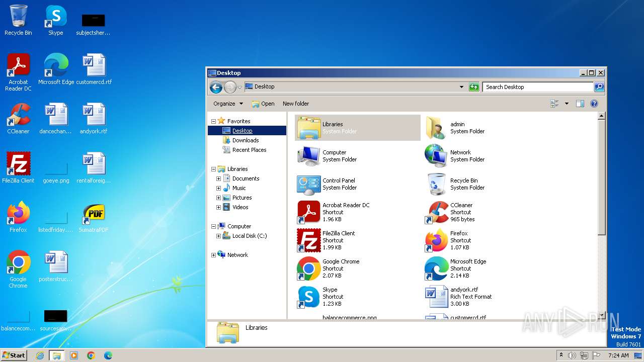The width and height of the screenshot is (644, 362).
Task: Select Acrobat Reader DC shortcut in Explorer
Action: pyautogui.click(x=308, y=212)
